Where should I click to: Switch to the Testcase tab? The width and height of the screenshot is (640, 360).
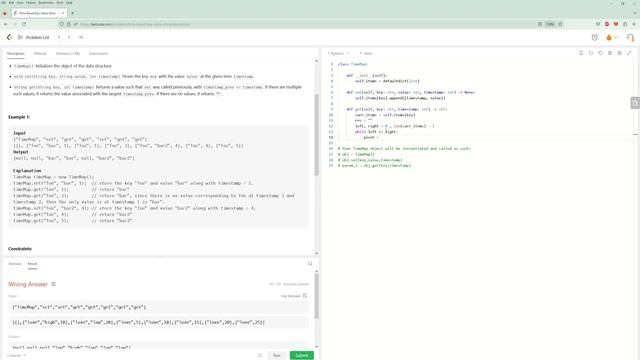(15, 264)
